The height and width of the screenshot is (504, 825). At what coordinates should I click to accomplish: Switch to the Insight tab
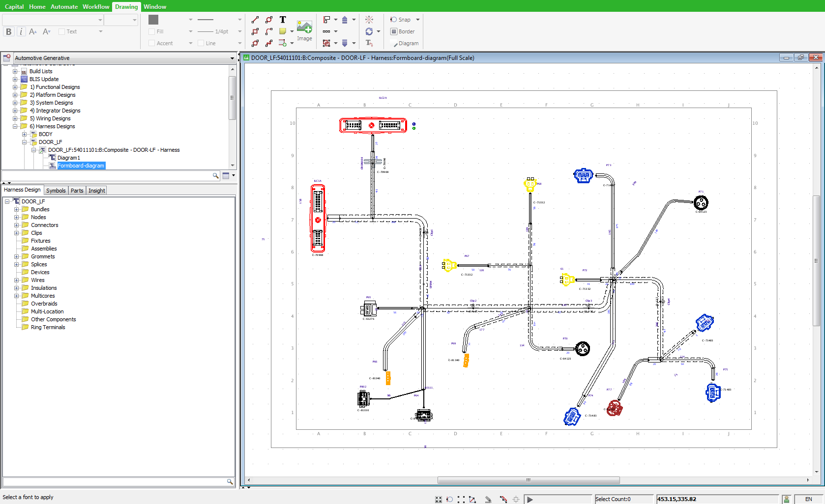(x=97, y=191)
